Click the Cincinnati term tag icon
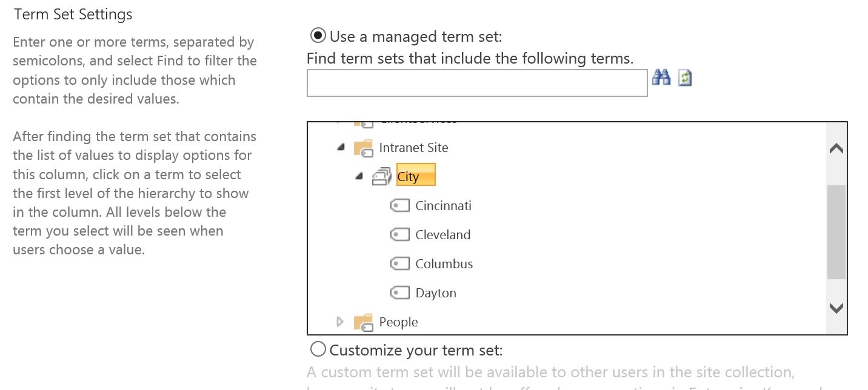The width and height of the screenshot is (868, 390). (400, 206)
